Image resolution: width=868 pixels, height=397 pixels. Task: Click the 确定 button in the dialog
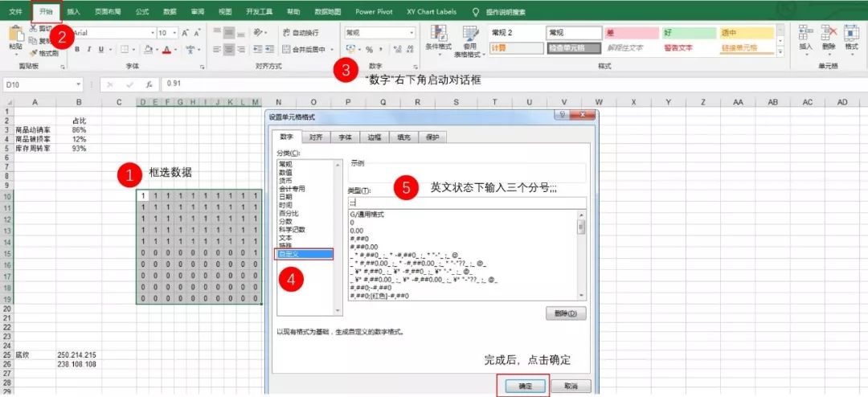(523, 386)
